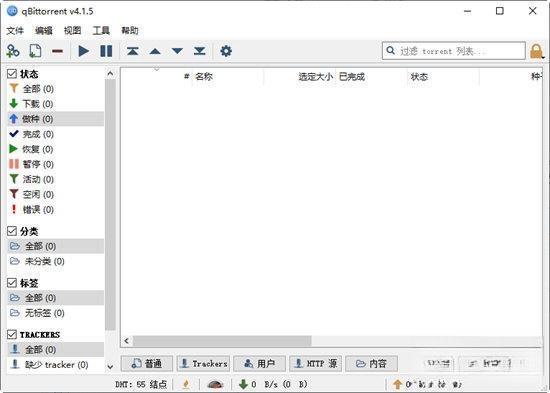Select 错误 (0) status filter

pos(55,209)
